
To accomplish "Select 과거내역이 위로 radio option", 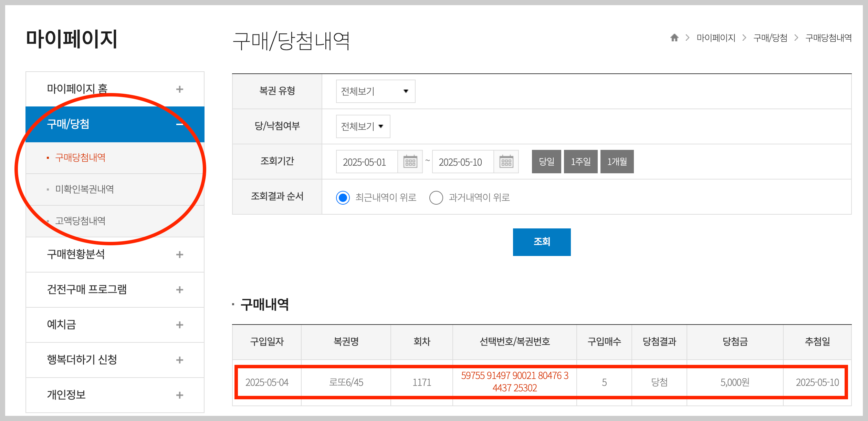I will (x=436, y=198).
